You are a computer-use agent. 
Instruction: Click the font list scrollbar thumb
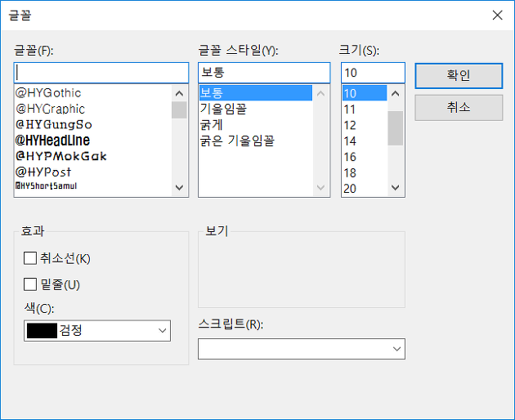(179, 109)
